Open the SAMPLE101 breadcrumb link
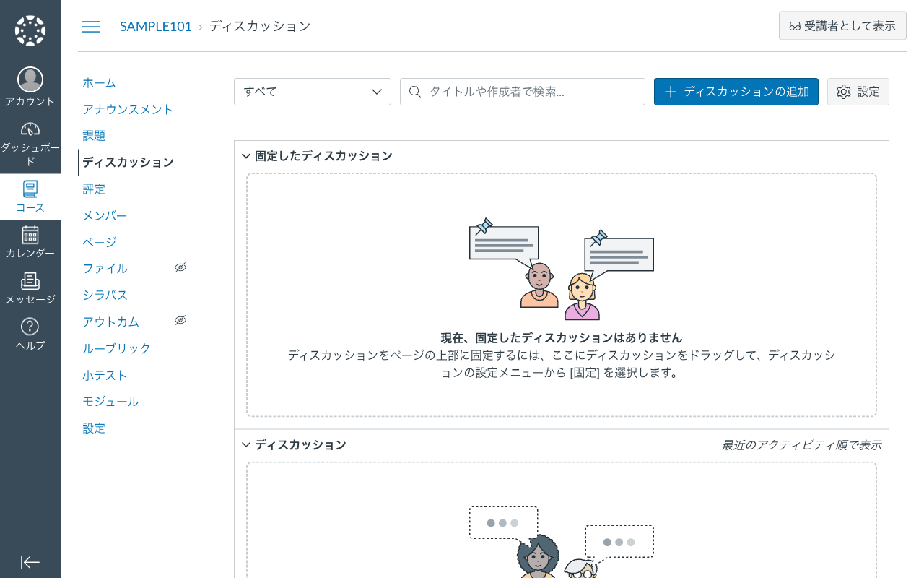 156,26
